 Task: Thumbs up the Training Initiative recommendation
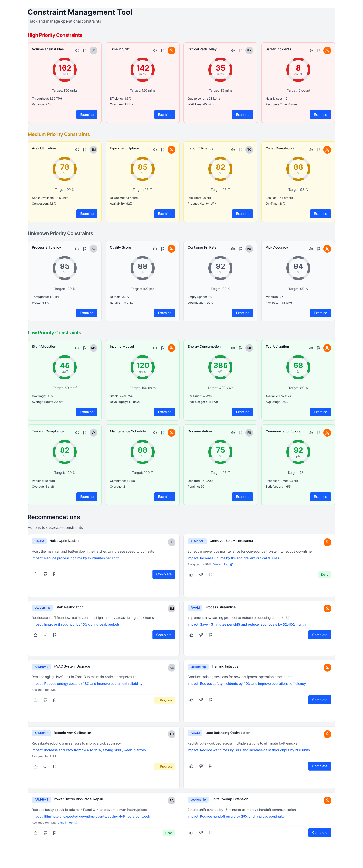point(191,700)
